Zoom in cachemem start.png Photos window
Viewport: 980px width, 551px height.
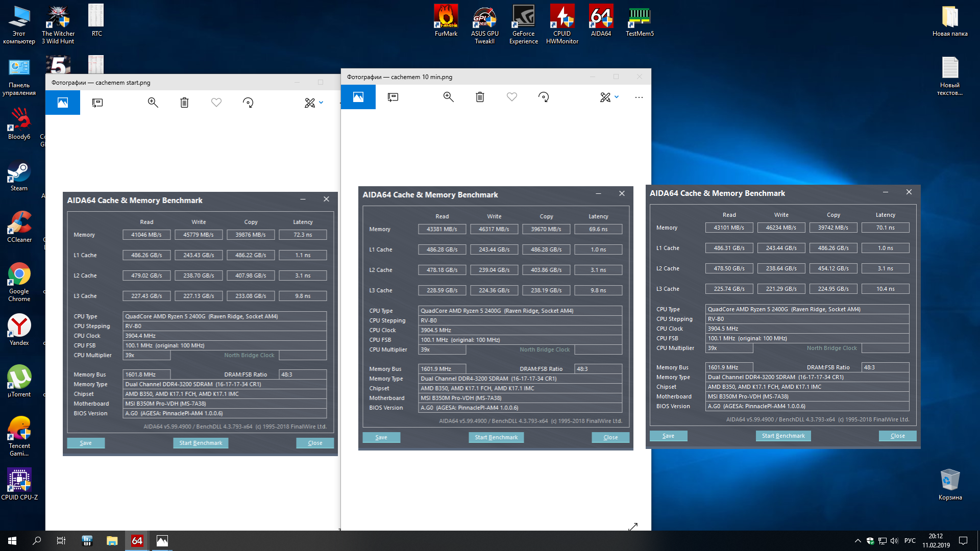point(153,103)
